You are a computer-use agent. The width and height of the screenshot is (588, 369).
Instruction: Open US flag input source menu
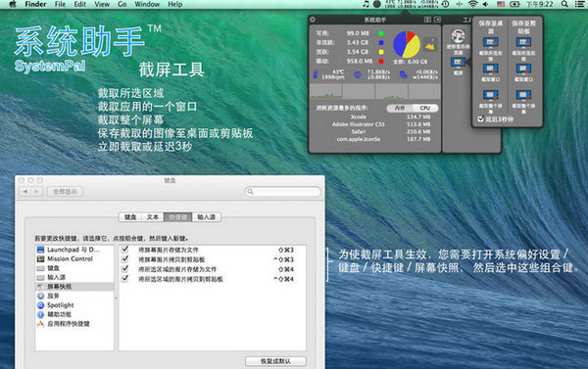tap(501, 4)
